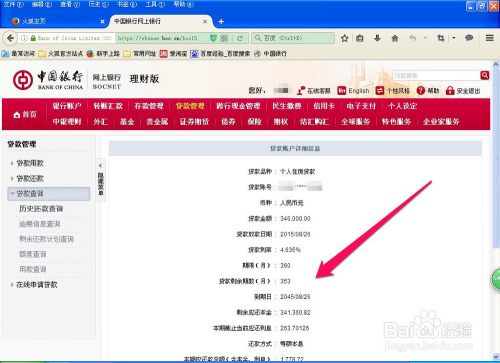Click the red search button on bank page
The image size is (500, 363).
484,75
